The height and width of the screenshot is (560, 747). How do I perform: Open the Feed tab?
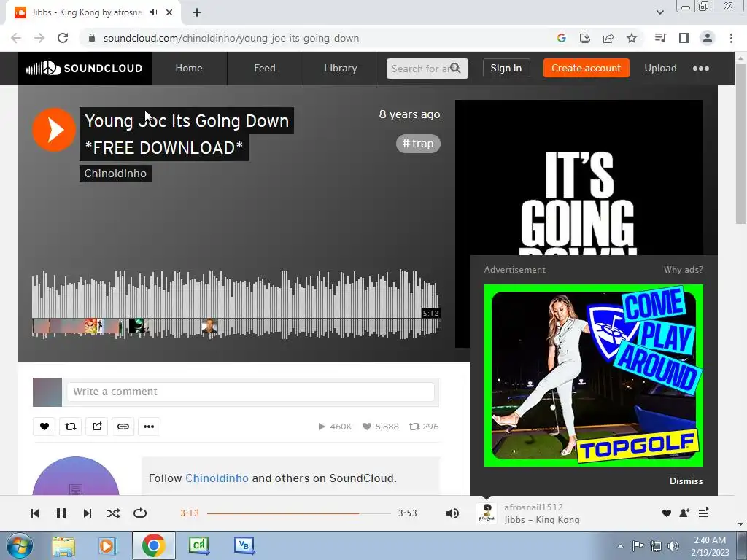[x=264, y=68]
